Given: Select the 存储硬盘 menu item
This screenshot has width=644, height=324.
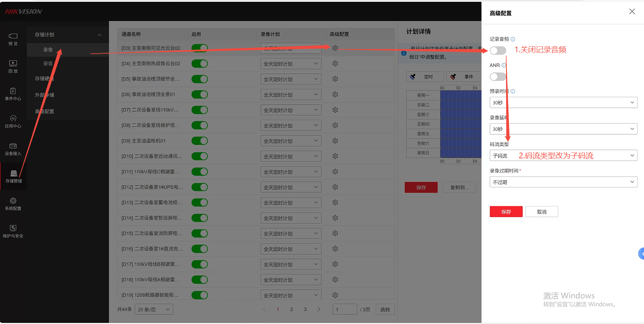Looking at the screenshot, I should coord(44,79).
